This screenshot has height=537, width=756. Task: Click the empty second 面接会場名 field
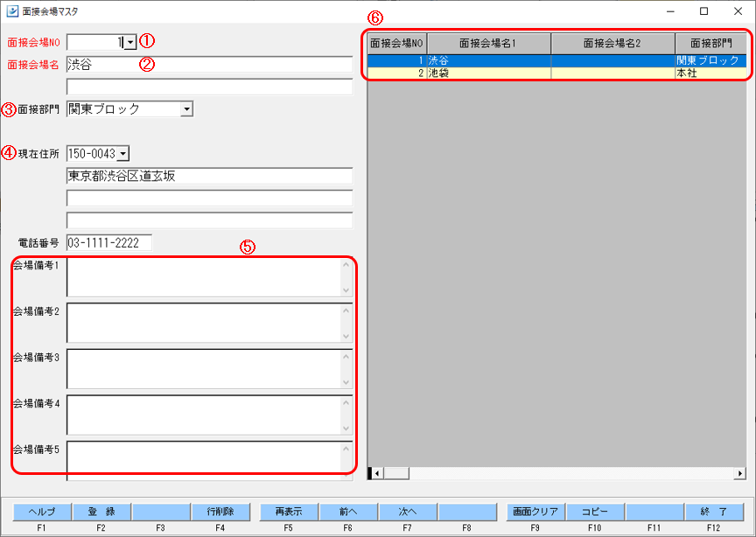coord(210,87)
